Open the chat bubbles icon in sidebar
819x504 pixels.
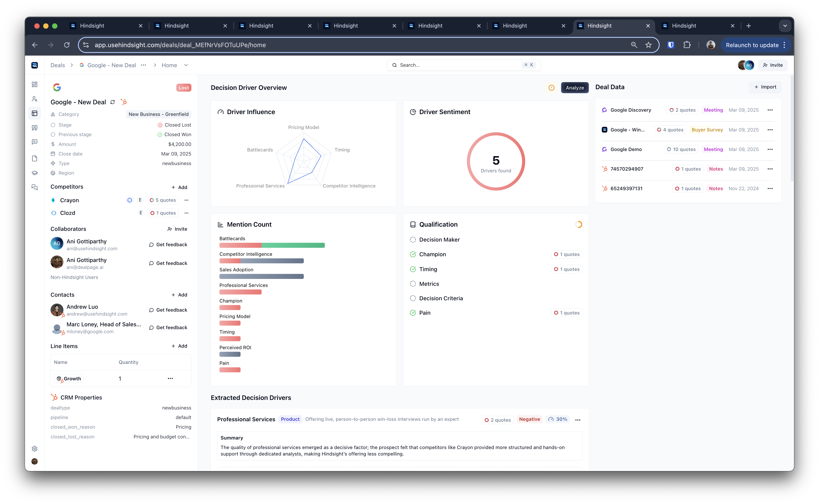pyautogui.click(x=35, y=187)
